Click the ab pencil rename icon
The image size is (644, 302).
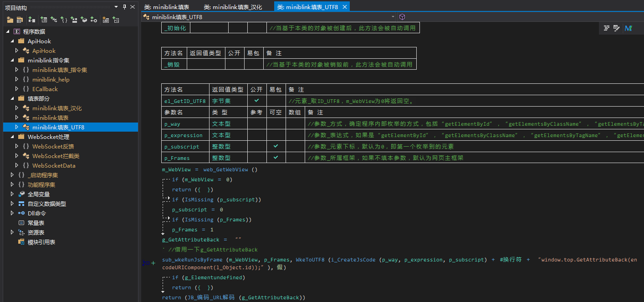pos(617,28)
